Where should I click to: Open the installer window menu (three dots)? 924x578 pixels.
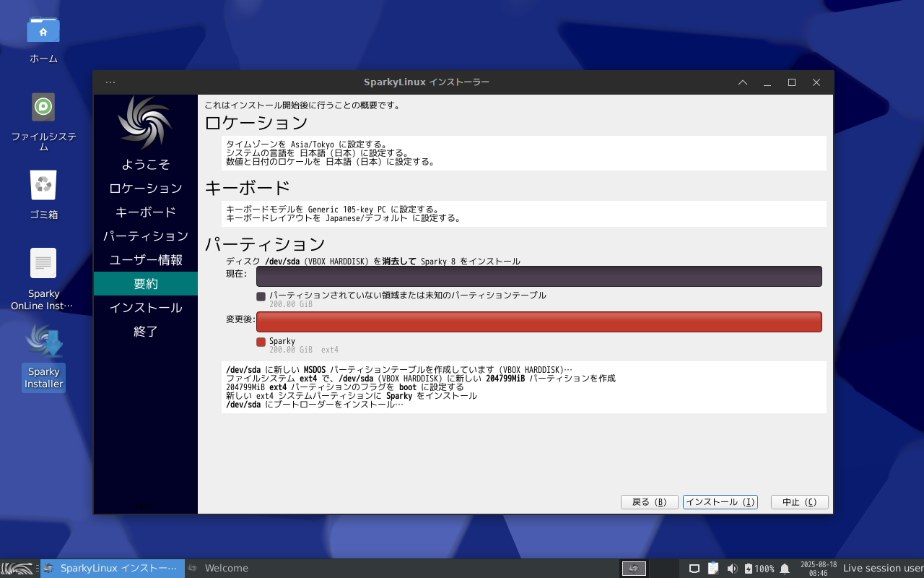(110, 82)
